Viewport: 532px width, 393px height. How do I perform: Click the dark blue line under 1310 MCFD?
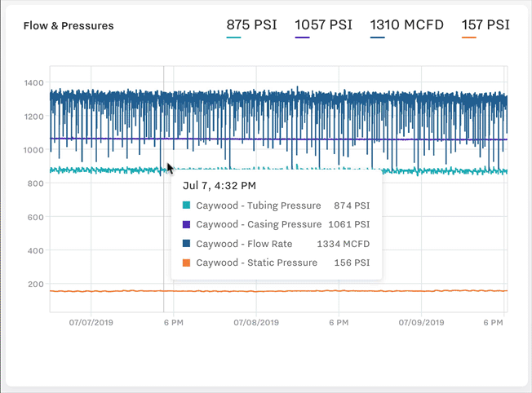point(377,38)
